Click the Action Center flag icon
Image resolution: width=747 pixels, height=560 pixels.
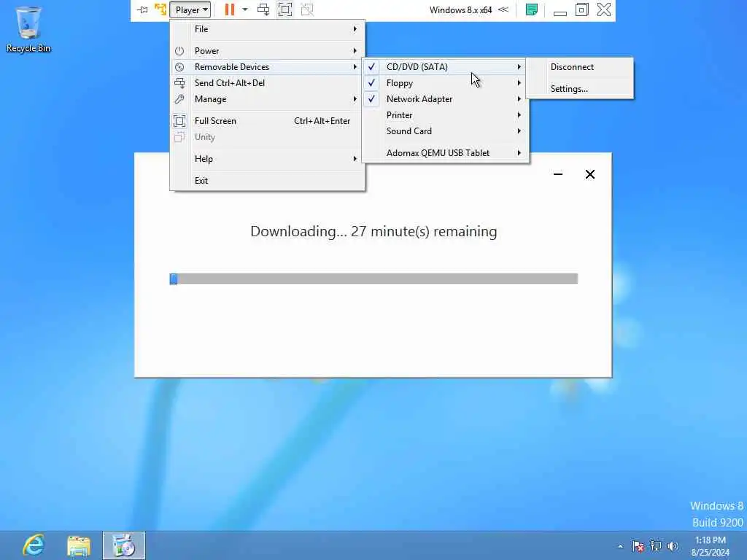click(638, 546)
